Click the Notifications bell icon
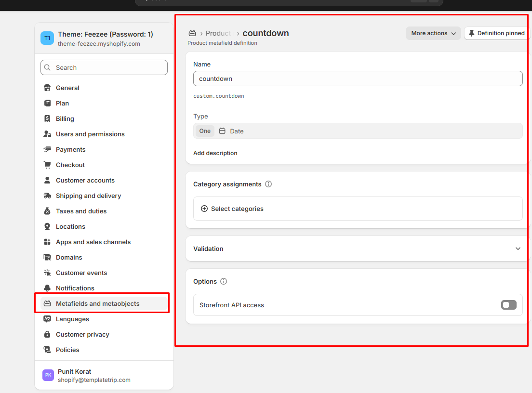The image size is (532, 393). coord(47,288)
